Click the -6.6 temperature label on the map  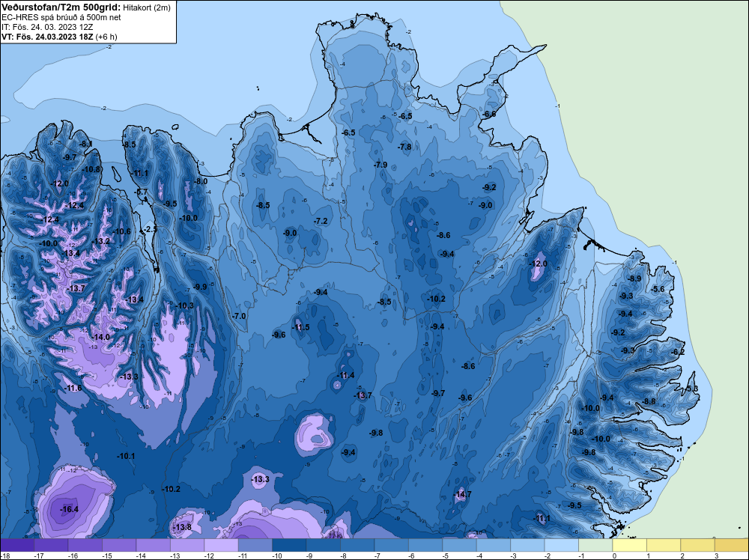489,114
